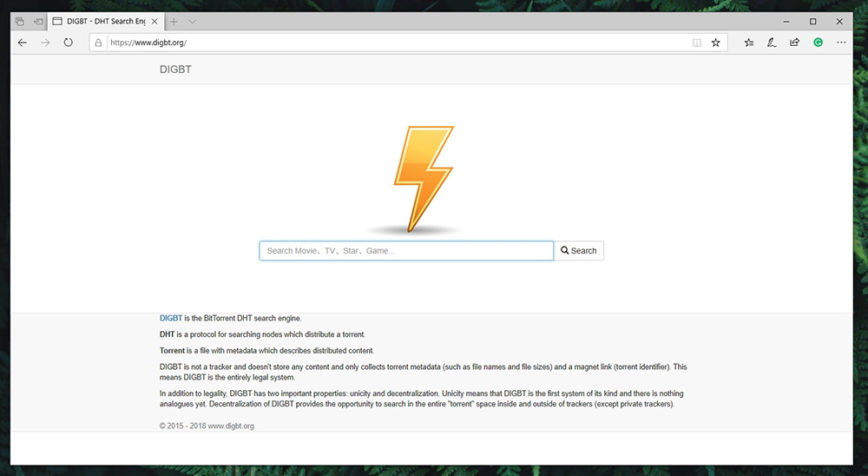Open the Grammarly extension icon
The width and height of the screenshot is (868, 476).
coord(819,43)
